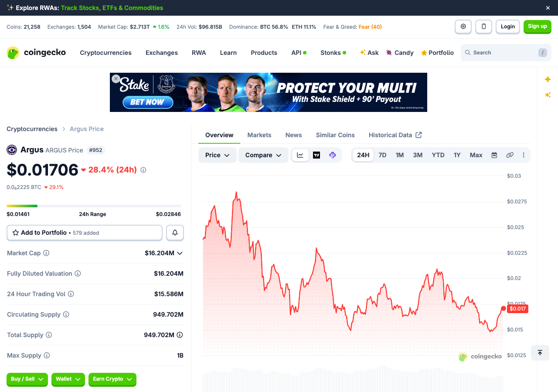Close the Stake advertisement

pos(116,79)
